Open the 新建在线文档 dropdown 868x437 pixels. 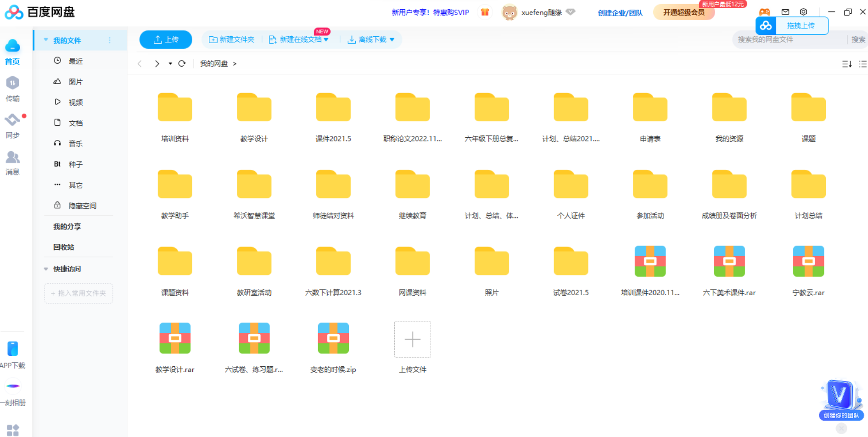click(x=326, y=39)
